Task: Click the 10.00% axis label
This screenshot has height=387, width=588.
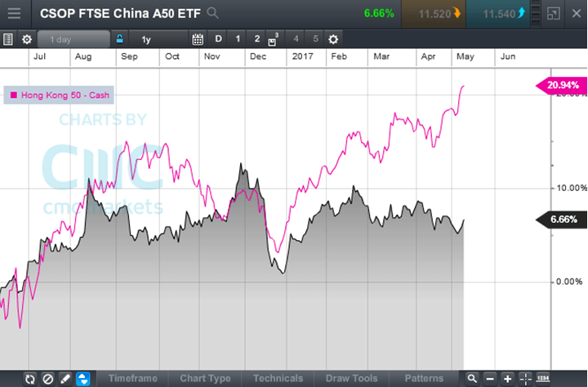Action: [571, 188]
